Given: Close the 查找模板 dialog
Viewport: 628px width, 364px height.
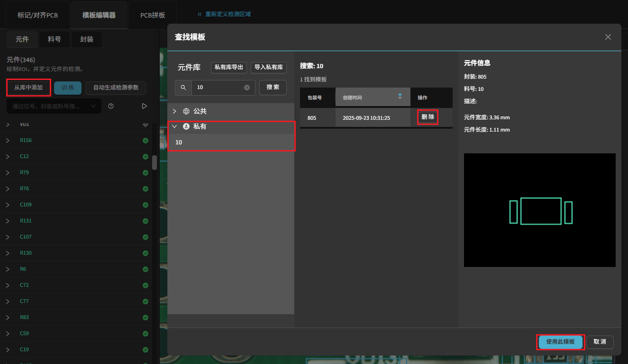Looking at the screenshot, I should click(608, 37).
